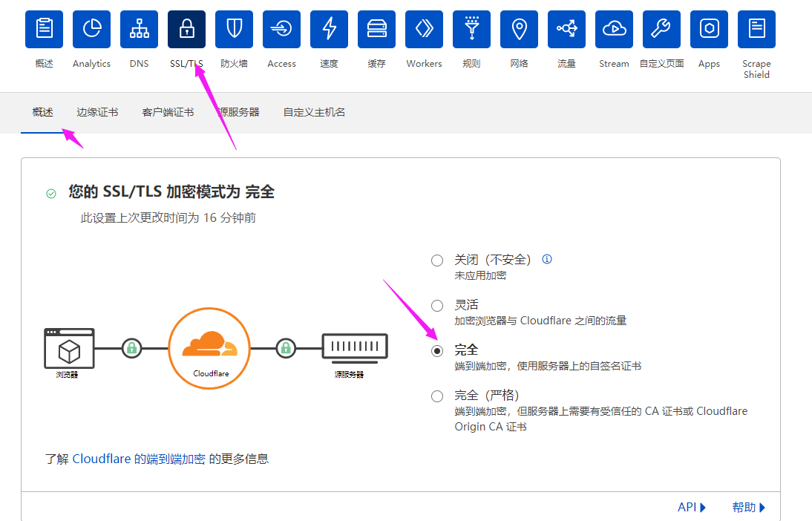Open the Scrape Shield document icon
This screenshot has height=521, width=812.
point(756,29)
